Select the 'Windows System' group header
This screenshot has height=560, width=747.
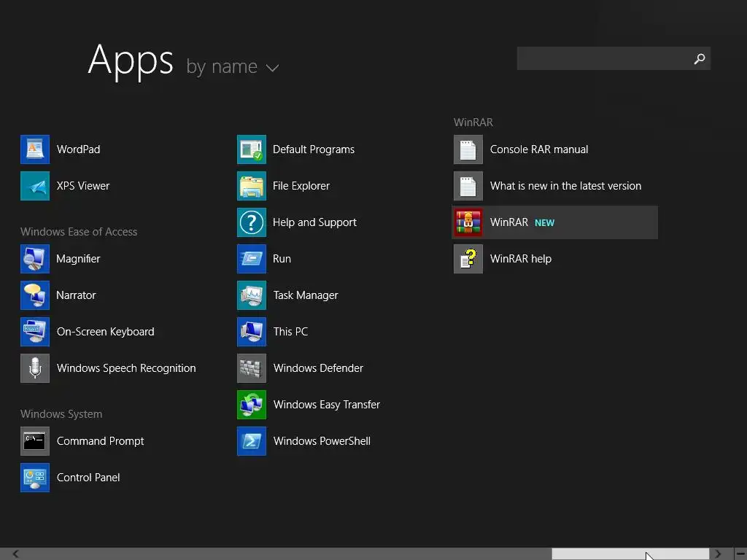[61, 414]
